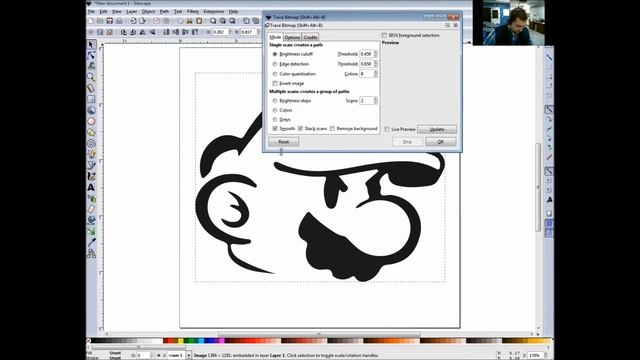
Task: Click the Zoom to fit selection icon
Action: [x=213, y=21]
